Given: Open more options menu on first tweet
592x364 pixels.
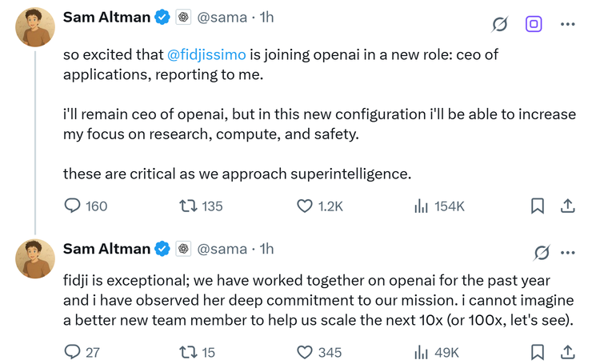Looking at the screenshot, I should click(x=568, y=24).
